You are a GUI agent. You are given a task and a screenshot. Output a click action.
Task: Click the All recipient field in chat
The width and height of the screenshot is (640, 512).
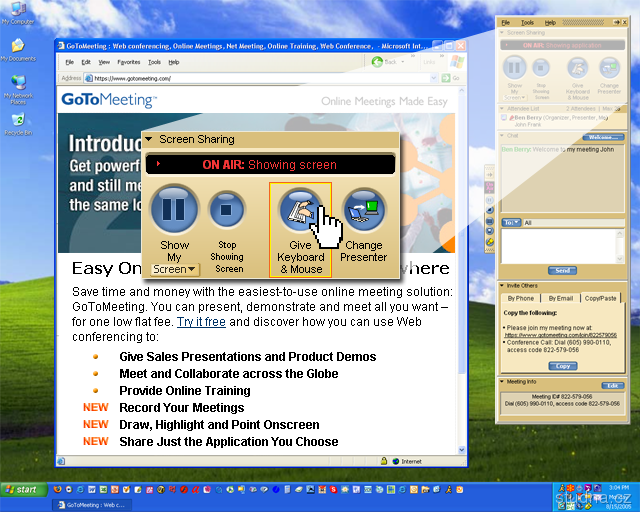[x=573, y=223]
